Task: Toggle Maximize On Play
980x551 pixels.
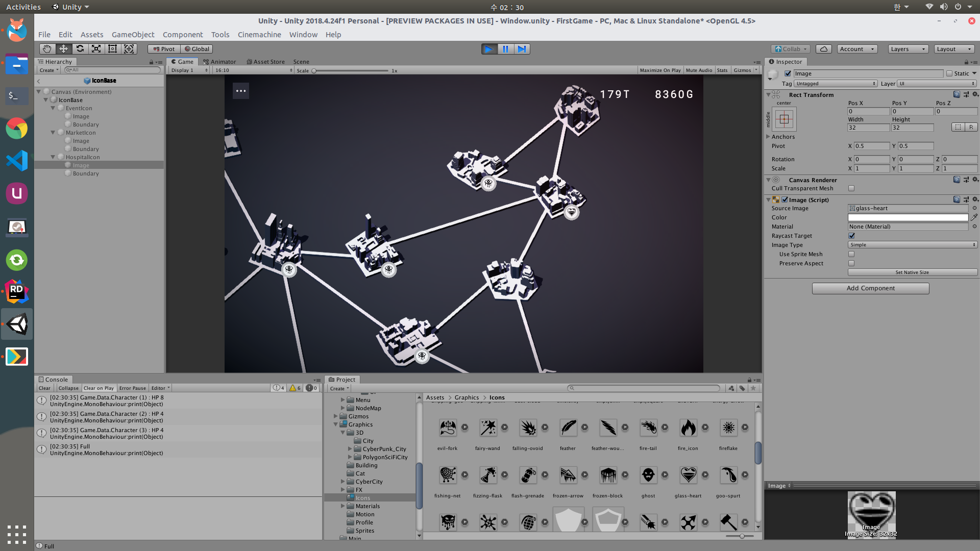Action: (660, 70)
